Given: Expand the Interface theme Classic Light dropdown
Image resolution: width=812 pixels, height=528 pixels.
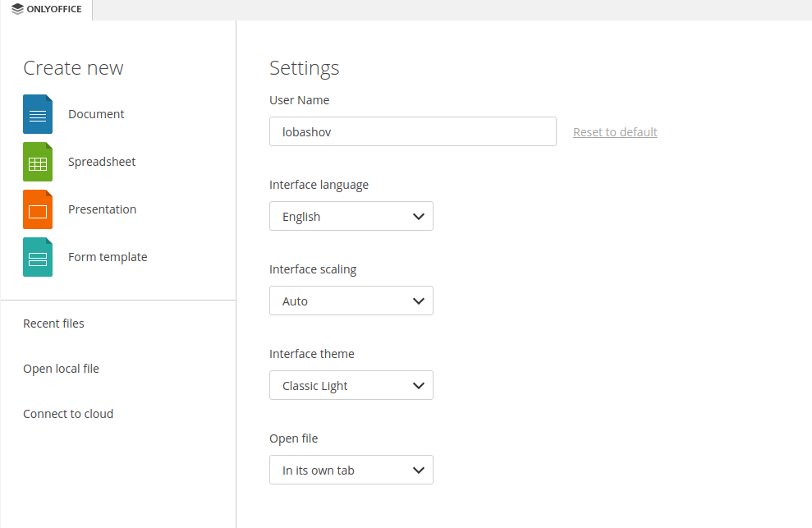Looking at the screenshot, I should pos(351,385).
